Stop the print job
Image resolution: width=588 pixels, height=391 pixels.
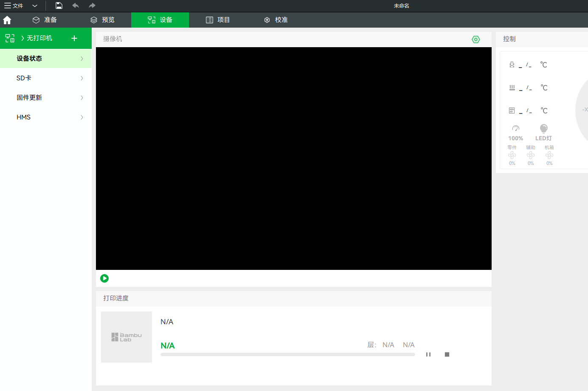447,354
